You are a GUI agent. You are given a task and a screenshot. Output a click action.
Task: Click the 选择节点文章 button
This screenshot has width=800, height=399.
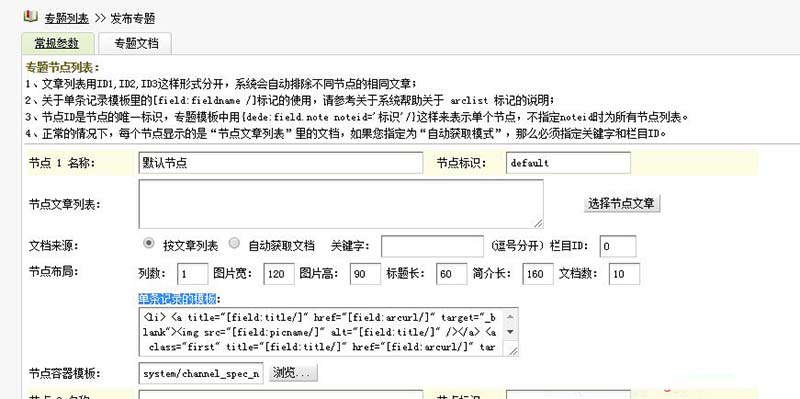(621, 204)
